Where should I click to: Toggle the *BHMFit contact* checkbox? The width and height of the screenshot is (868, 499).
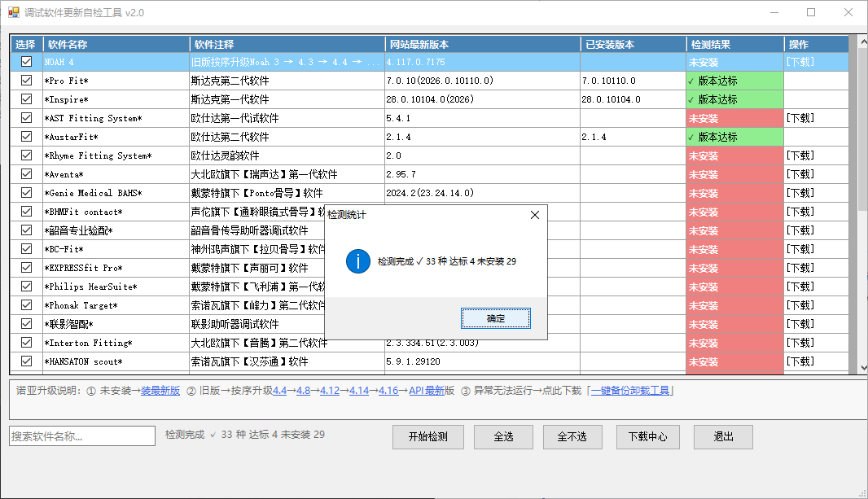[x=26, y=212]
